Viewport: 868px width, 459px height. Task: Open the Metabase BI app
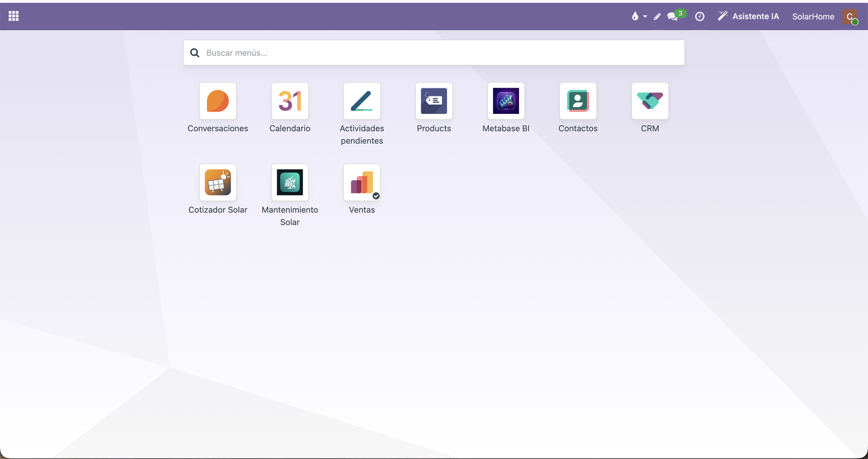click(x=506, y=101)
